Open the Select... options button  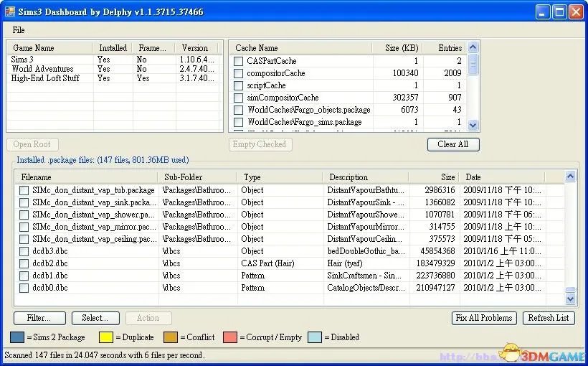[x=95, y=318]
